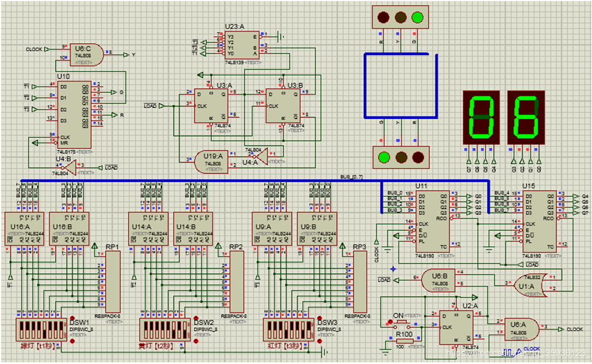Viewport: 592px width, 364px height.
Task: Select the RP1 resistor pack
Action: [x=112, y=280]
